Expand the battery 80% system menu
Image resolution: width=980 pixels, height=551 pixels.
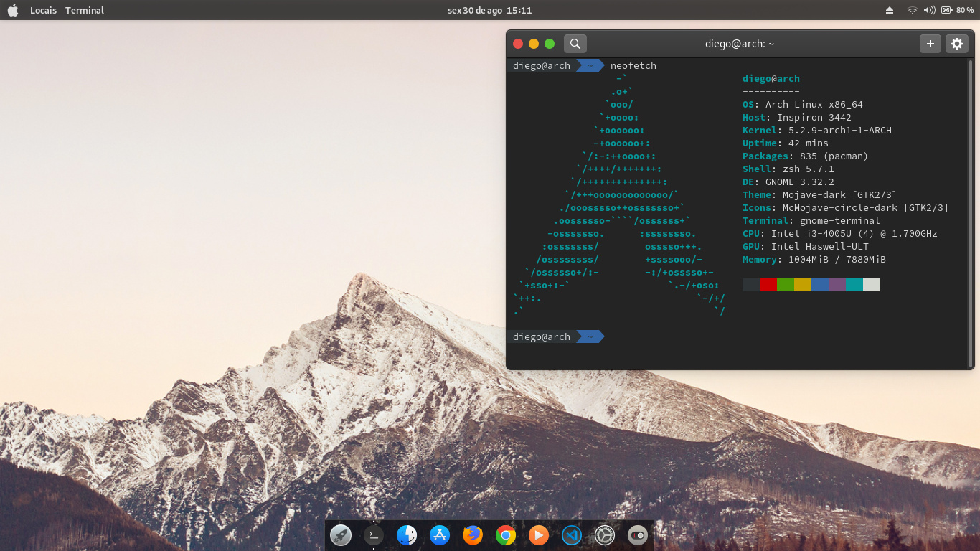[x=957, y=10]
